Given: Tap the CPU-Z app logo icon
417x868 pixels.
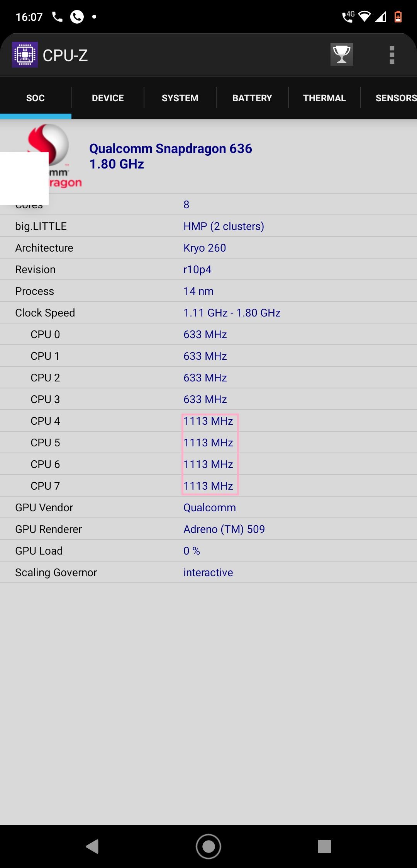Looking at the screenshot, I should pos(25,55).
